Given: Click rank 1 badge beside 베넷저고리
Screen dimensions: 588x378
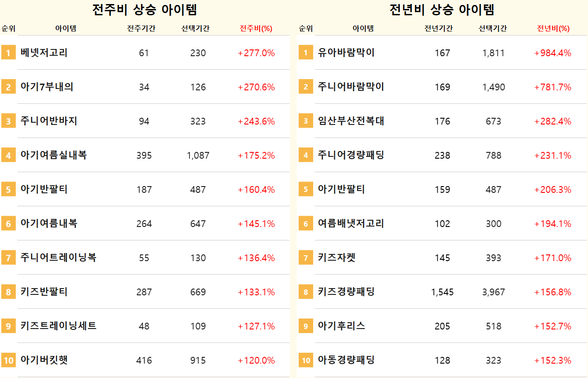Looking at the screenshot, I should coord(8,53).
